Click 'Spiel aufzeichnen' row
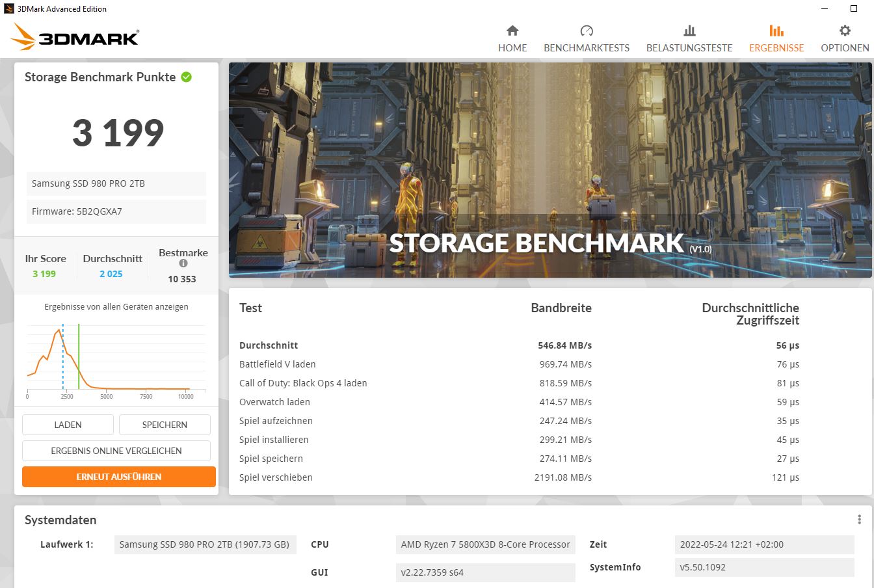Screen dimensions: 874x588 click(x=519, y=421)
